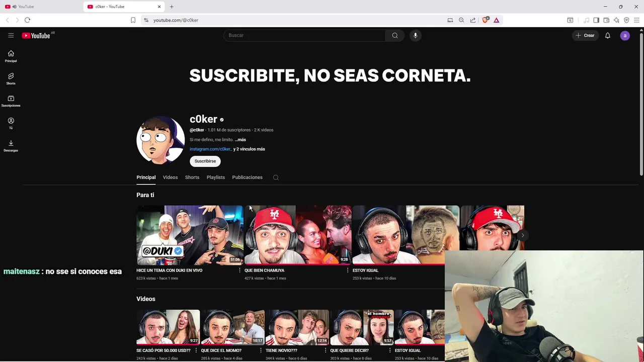Reload the page in the browser
The width and height of the screenshot is (644, 362).
pyautogui.click(x=27, y=20)
